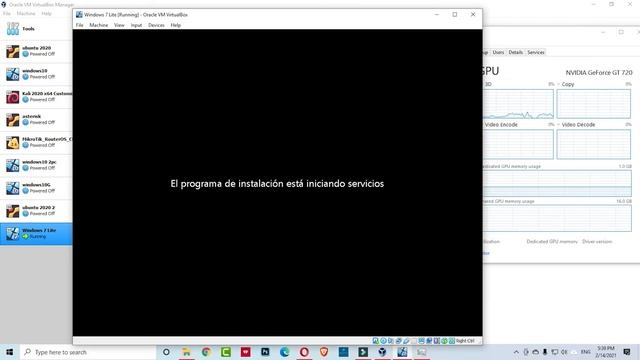640x360 pixels.
Task: Click the shared folders status bar icon
Action: (x=413, y=341)
